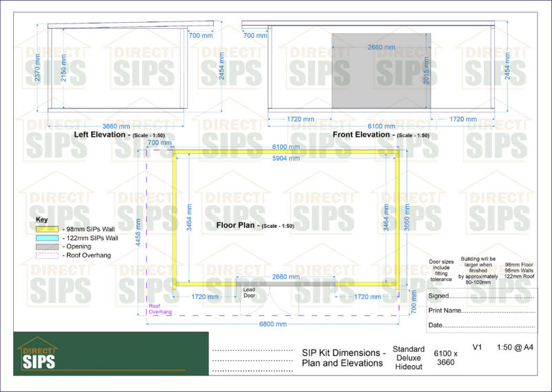The image size is (552, 392).
Task: Click the '6100 mm' dimension above Floor Plan
Action: [286, 147]
